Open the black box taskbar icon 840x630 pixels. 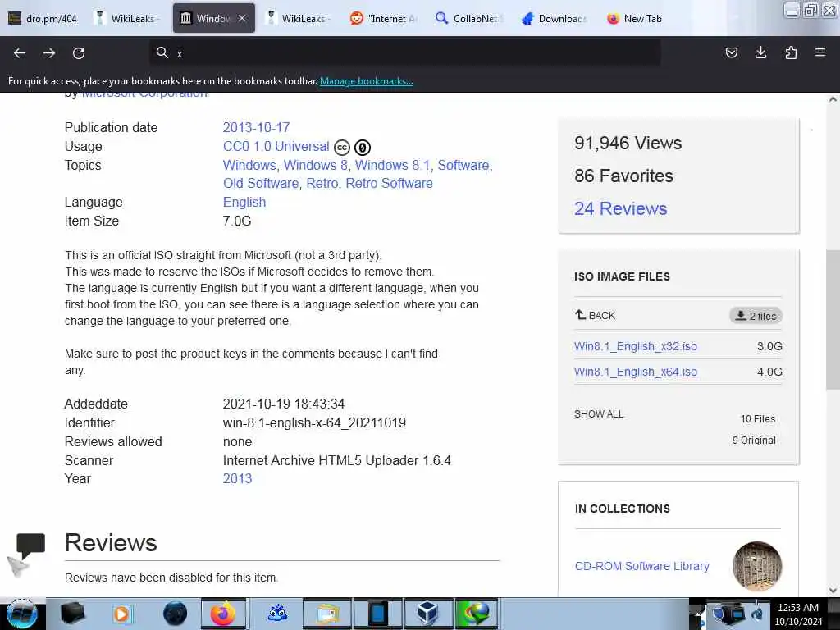click(72, 614)
